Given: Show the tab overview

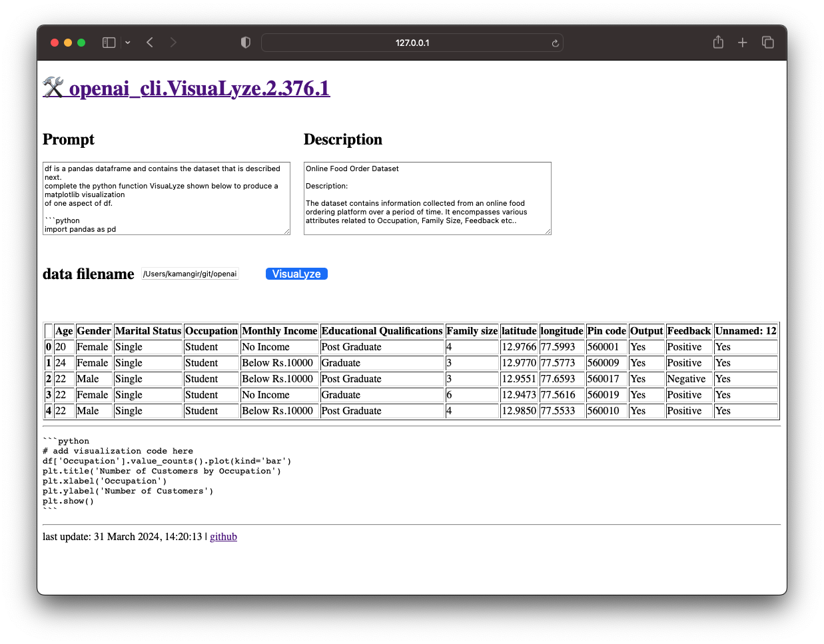Looking at the screenshot, I should [768, 43].
